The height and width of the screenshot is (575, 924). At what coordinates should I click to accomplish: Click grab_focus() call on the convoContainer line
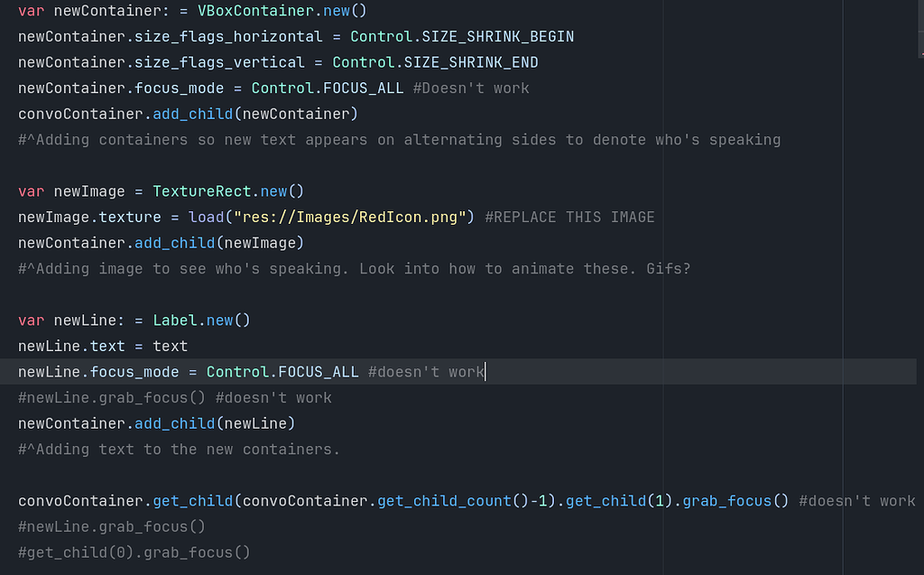(x=731, y=500)
